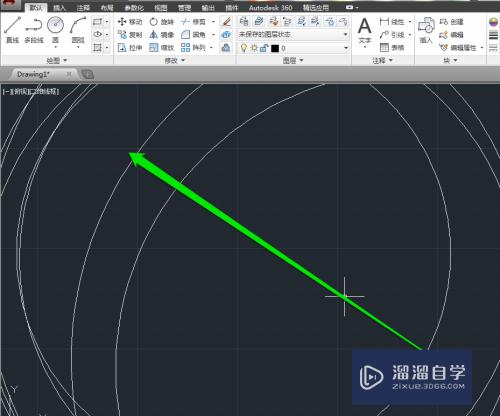Click the lineweight properties icon
Image resolution: width=500 pixels, height=416 pixels.
(493, 35)
